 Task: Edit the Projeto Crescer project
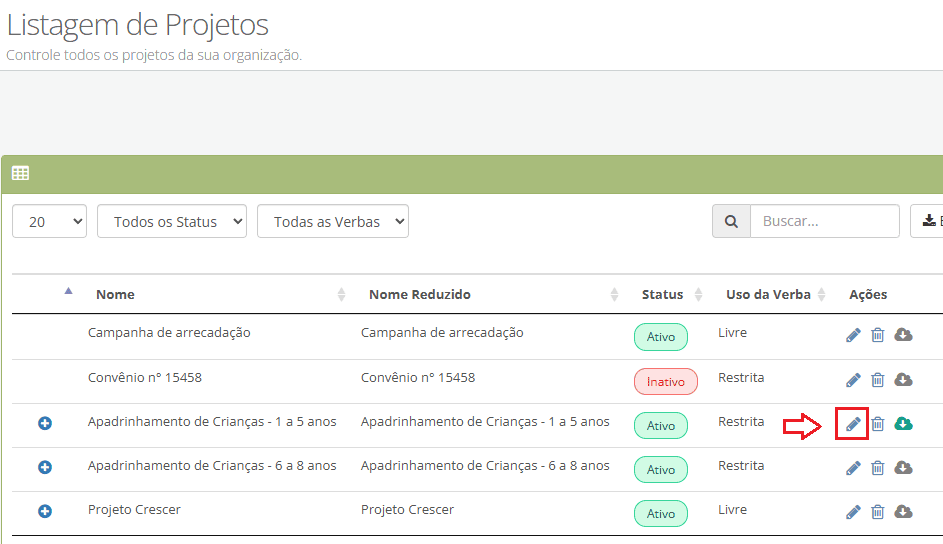pos(853,512)
